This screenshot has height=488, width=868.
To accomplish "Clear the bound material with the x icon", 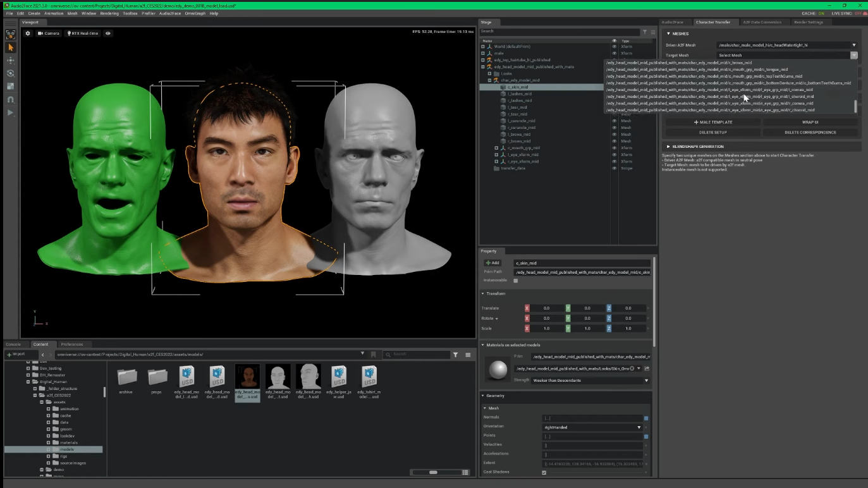I will tap(632, 369).
